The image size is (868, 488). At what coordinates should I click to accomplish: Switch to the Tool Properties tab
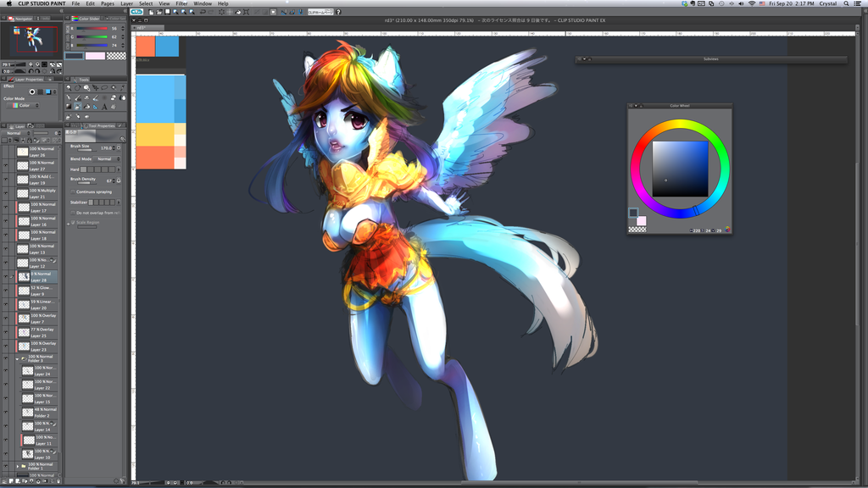pyautogui.click(x=102, y=125)
